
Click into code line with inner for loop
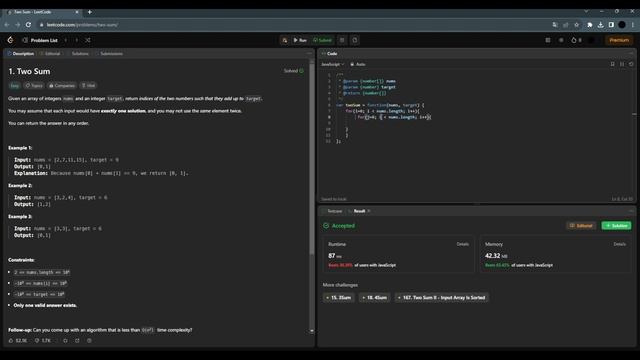coord(394,117)
